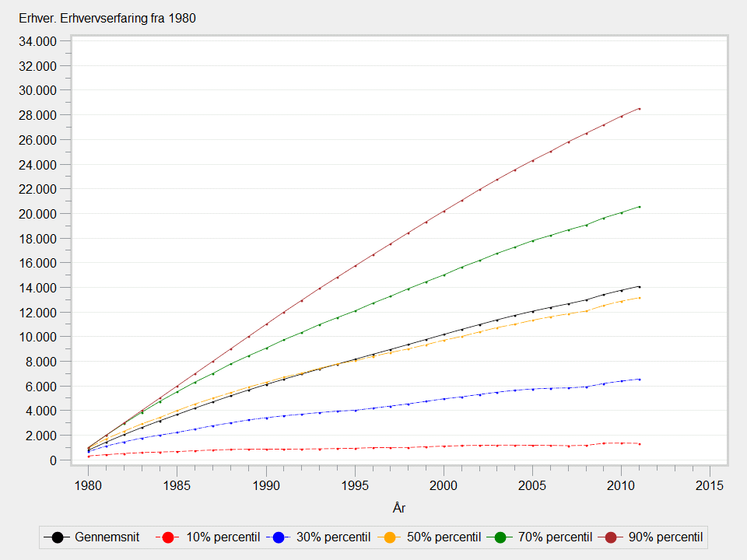This screenshot has height=560, width=747.
Task: Click the 1995 x-axis tick label
Action: (x=355, y=485)
